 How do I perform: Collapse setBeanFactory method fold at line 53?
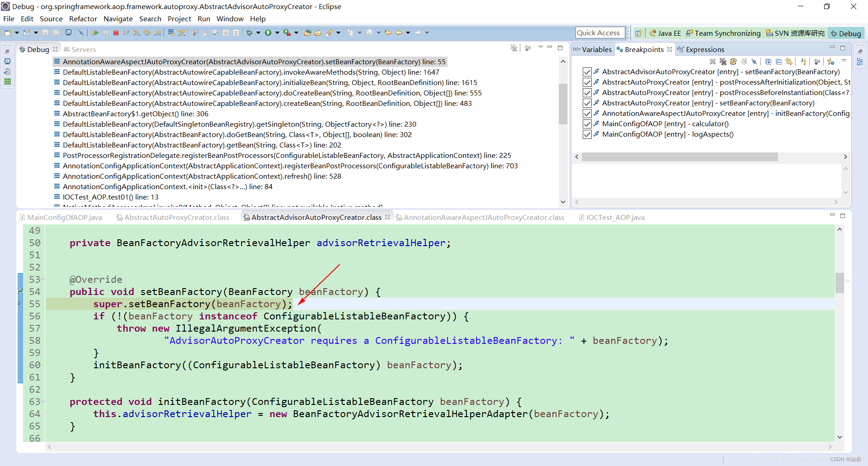[43, 279]
